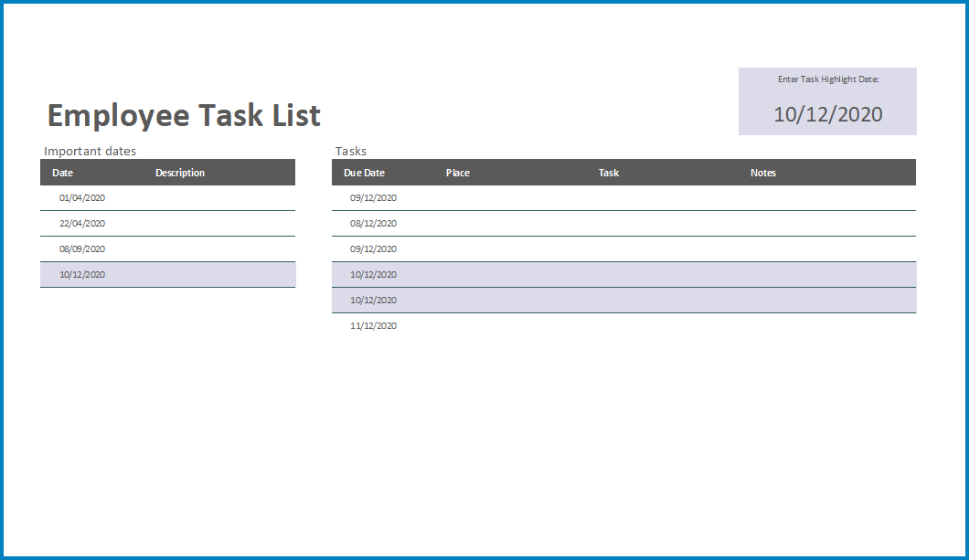Click the Employee Task List title
The height and width of the screenshot is (560, 969).
coord(183,115)
